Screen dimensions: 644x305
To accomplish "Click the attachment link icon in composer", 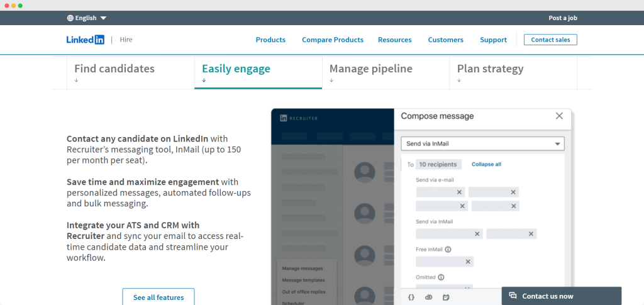I will click(x=429, y=296).
